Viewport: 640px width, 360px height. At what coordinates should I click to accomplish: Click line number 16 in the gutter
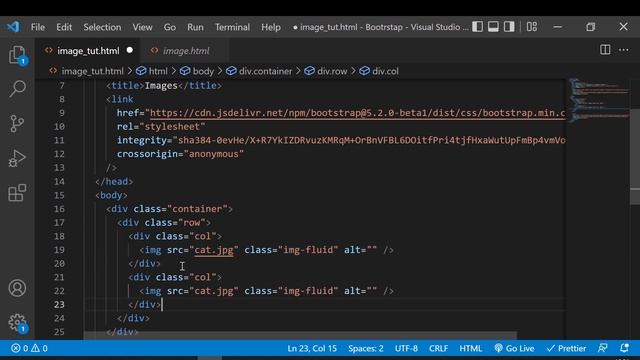pyautogui.click(x=59, y=209)
